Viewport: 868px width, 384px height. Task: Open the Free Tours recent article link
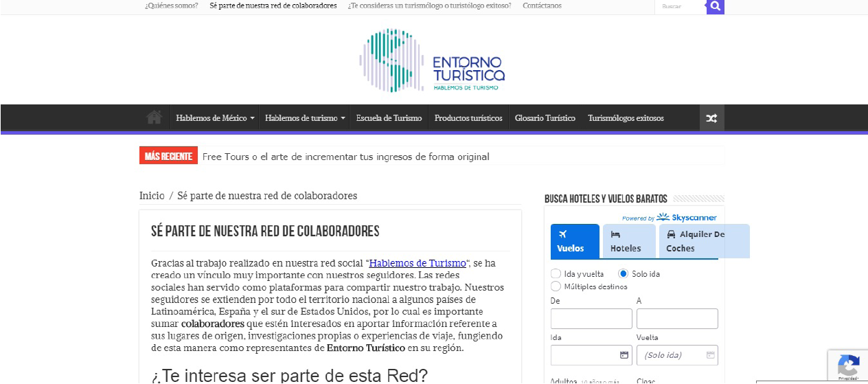[345, 157]
